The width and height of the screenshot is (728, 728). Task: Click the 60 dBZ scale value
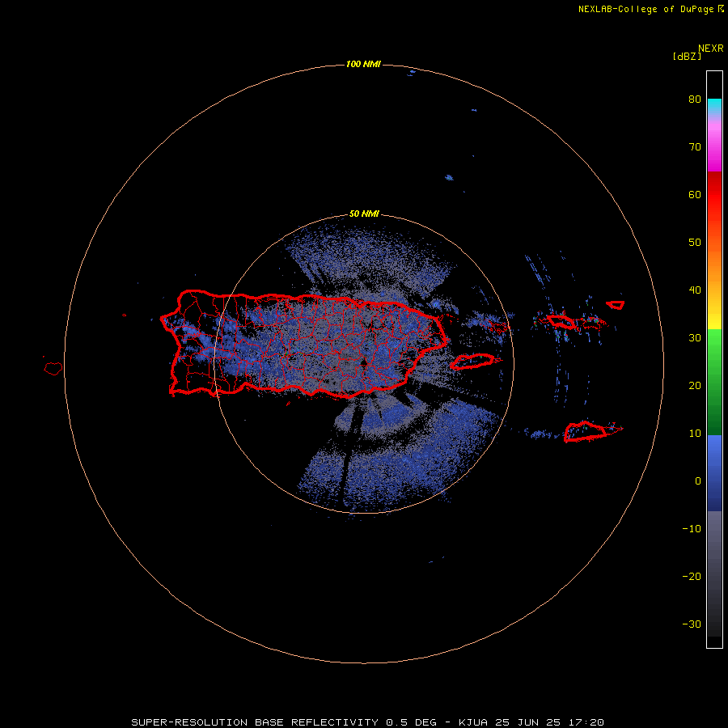695,194
